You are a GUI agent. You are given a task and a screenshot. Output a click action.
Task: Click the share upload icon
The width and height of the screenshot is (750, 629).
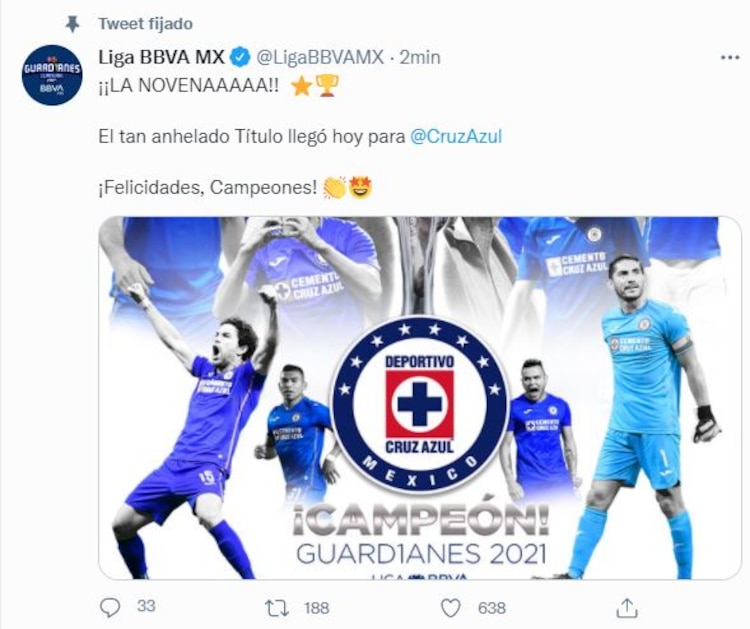tap(627, 607)
